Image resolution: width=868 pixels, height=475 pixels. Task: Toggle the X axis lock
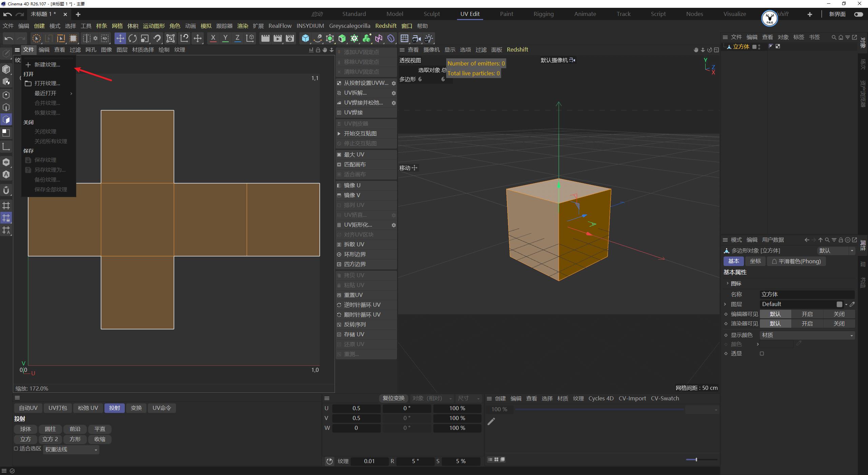coord(213,38)
